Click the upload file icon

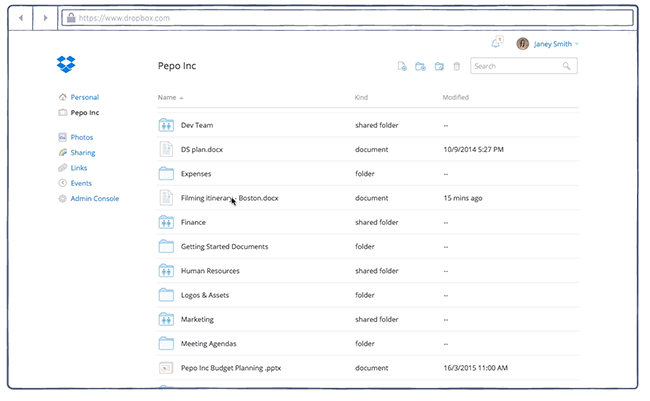pyautogui.click(x=402, y=66)
